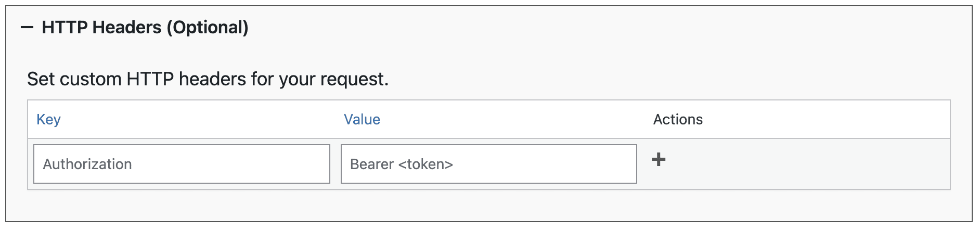The height and width of the screenshot is (229, 980).
Task: Click the 'Bearer' placeholder word in Value field
Action: tap(372, 164)
